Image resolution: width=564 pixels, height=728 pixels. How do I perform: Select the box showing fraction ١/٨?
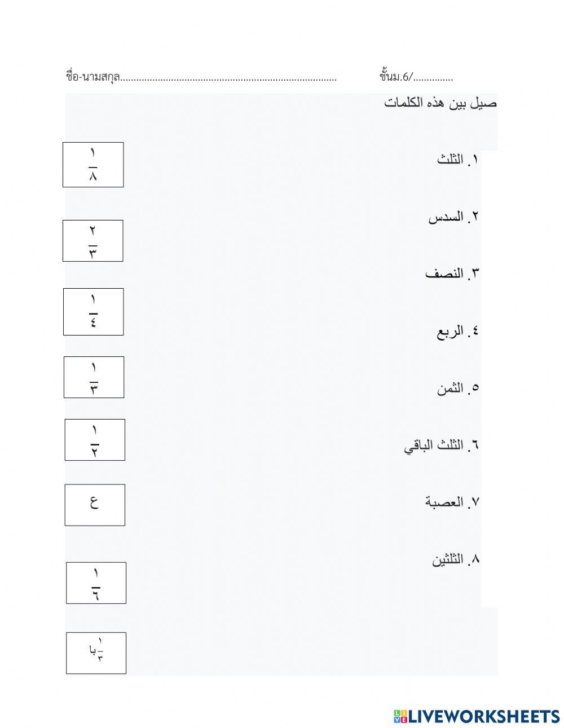click(x=93, y=165)
